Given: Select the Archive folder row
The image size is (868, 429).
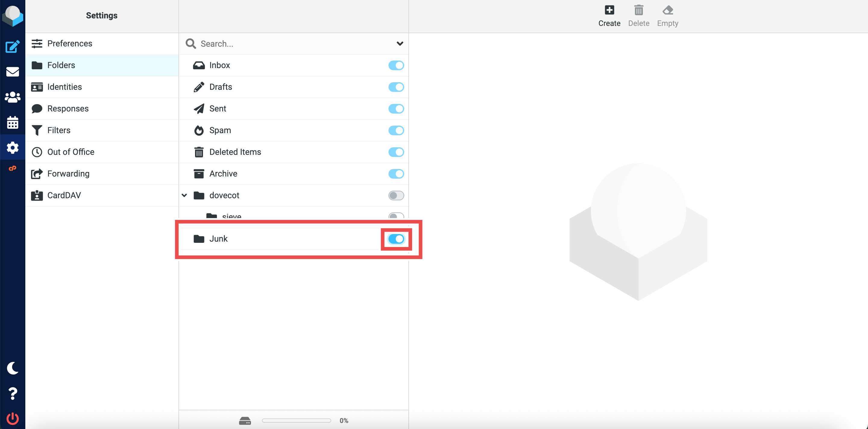Looking at the screenshot, I should coord(223,174).
